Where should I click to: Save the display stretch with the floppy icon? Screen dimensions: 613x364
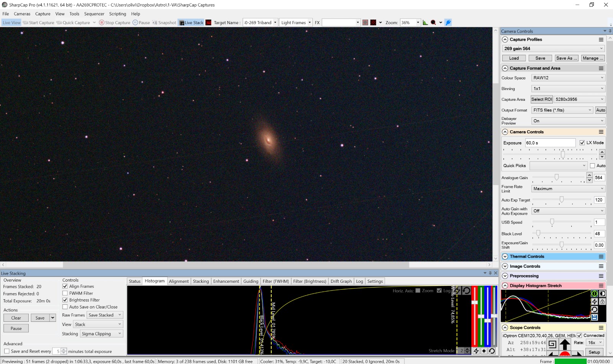click(594, 317)
